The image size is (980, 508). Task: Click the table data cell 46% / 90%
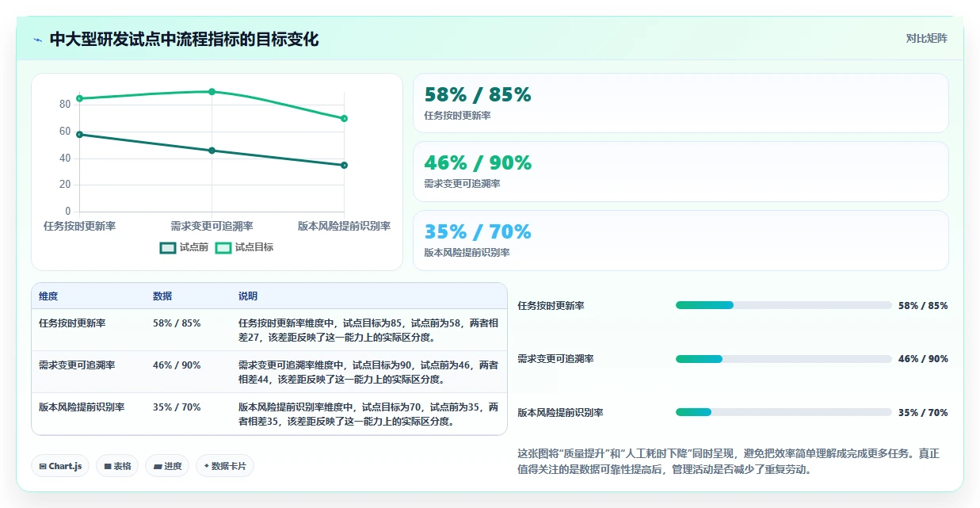(177, 365)
